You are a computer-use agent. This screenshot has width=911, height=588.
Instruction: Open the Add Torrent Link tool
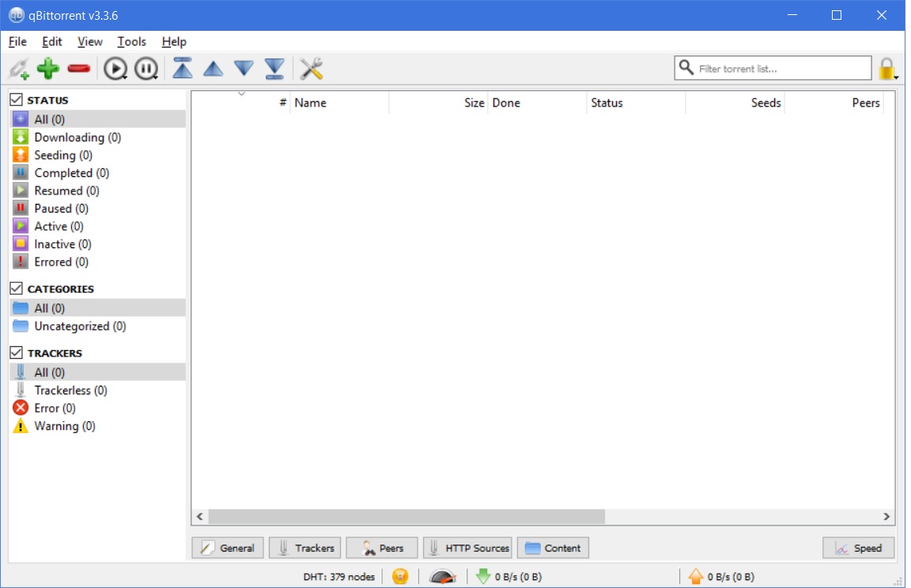point(20,68)
